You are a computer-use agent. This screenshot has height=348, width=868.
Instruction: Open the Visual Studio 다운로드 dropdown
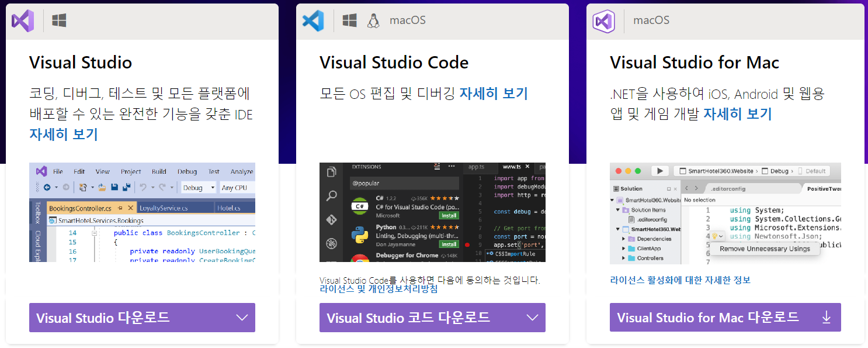[142, 318]
